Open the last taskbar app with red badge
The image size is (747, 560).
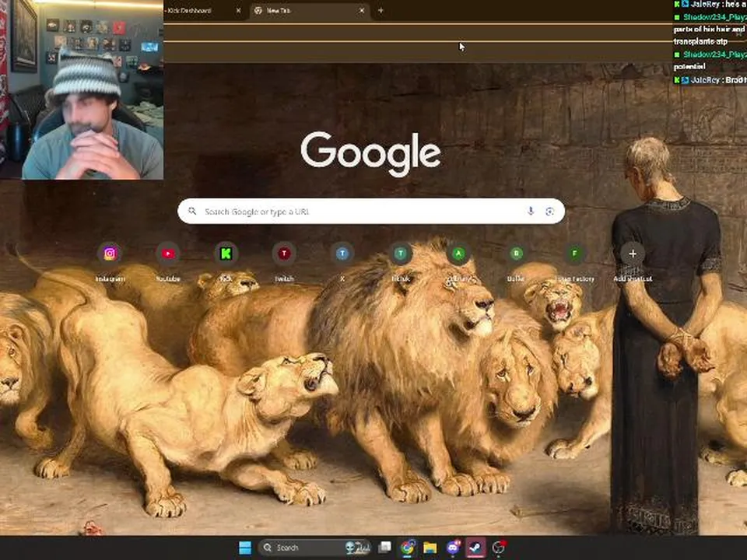pyautogui.click(x=498, y=548)
